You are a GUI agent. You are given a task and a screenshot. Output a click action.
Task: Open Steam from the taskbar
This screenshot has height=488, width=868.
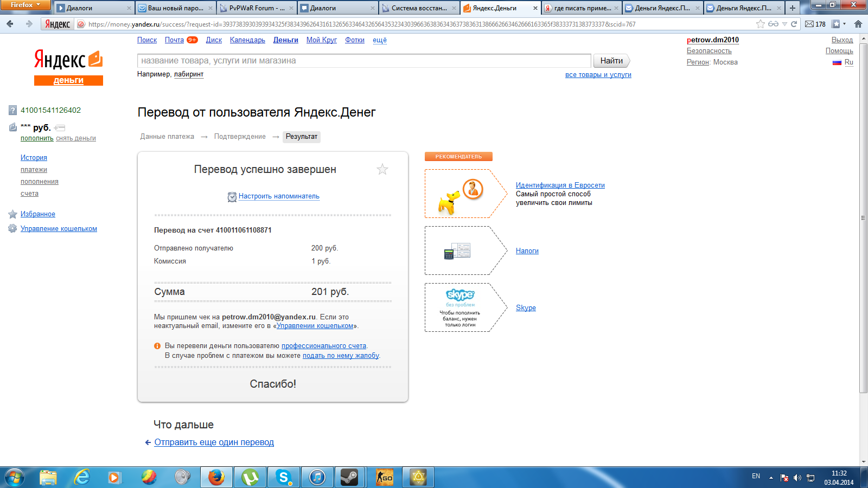tap(350, 477)
